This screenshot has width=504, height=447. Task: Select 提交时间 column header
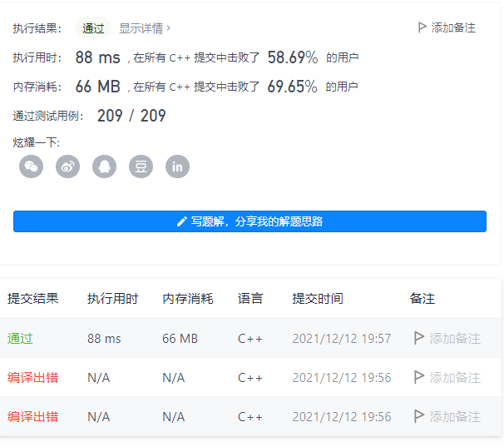click(318, 298)
